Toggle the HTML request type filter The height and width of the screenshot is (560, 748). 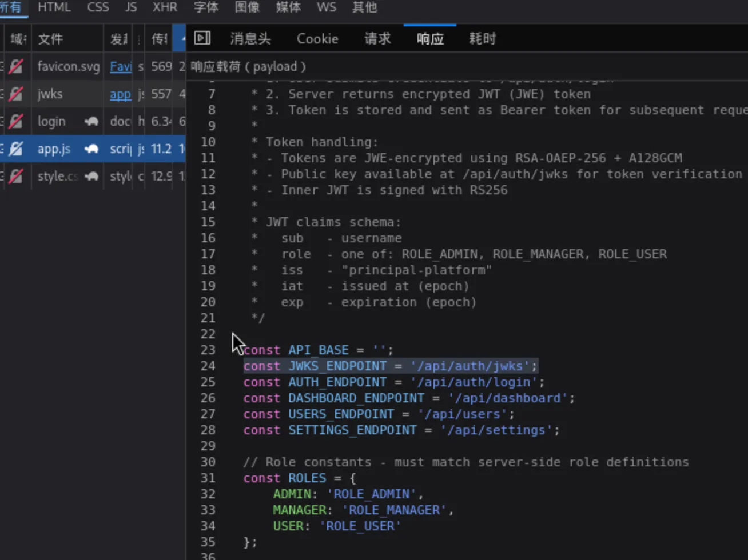click(54, 7)
